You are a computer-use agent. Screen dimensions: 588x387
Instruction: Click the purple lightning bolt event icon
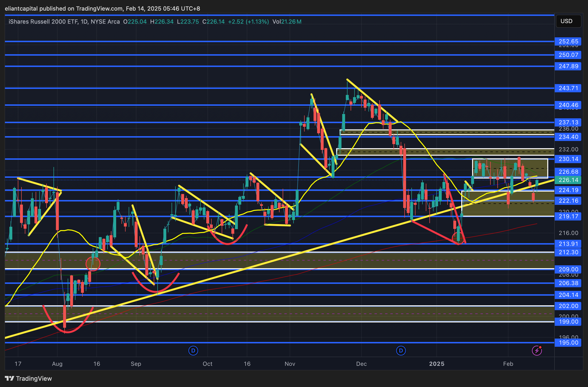537,350
